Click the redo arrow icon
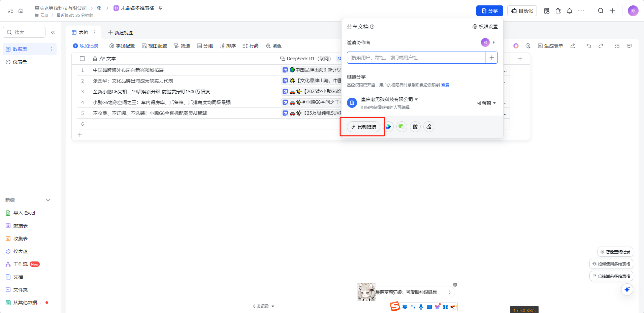Image resolution: width=644 pixels, height=313 pixels. coord(601,46)
